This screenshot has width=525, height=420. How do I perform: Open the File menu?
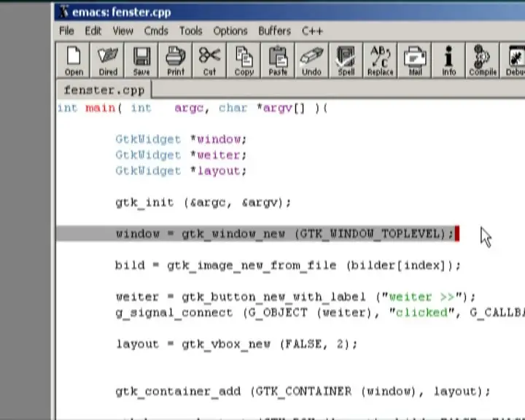tap(66, 31)
